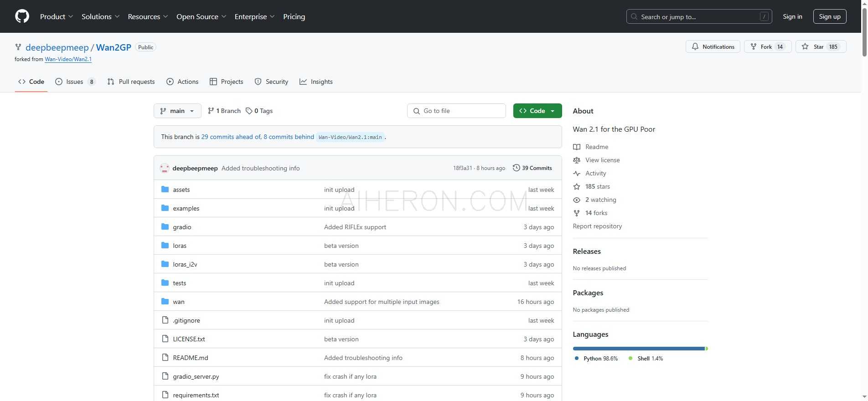This screenshot has height=401, width=868.
Task: Expand the Product menu
Action: pyautogui.click(x=57, y=16)
